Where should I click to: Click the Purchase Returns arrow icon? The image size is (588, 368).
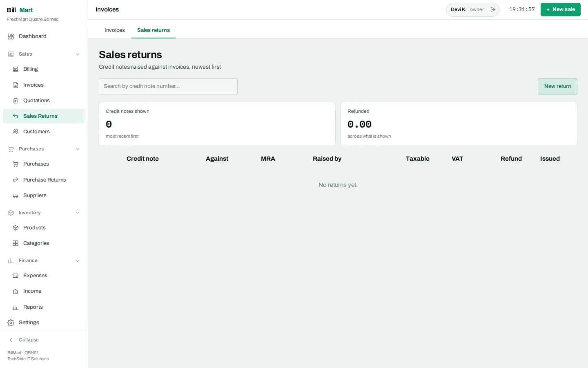click(16, 180)
